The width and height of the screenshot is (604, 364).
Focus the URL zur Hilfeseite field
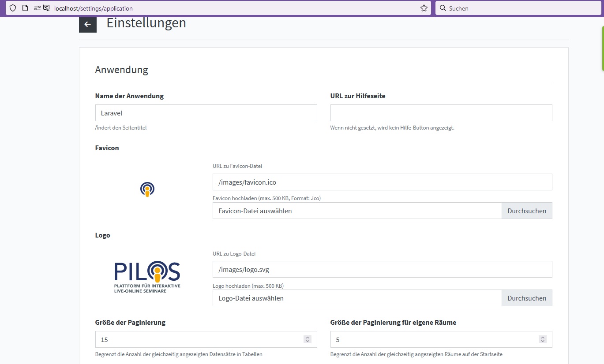441,113
